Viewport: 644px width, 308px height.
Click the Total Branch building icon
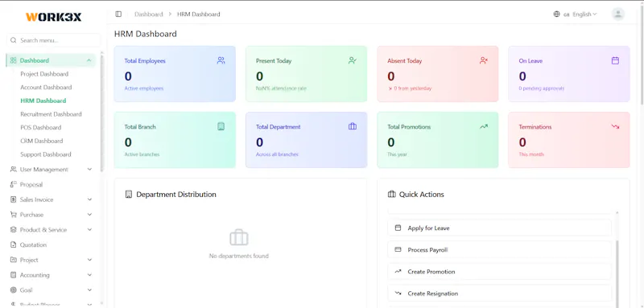click(x=221, y=127)
